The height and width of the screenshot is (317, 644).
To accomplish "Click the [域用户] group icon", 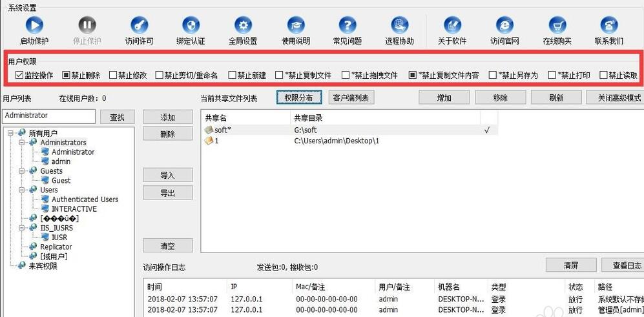I will 34,256.
